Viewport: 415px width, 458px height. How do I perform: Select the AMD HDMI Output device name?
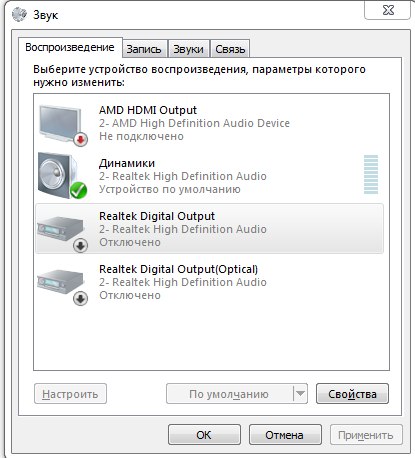coord(148,110)
